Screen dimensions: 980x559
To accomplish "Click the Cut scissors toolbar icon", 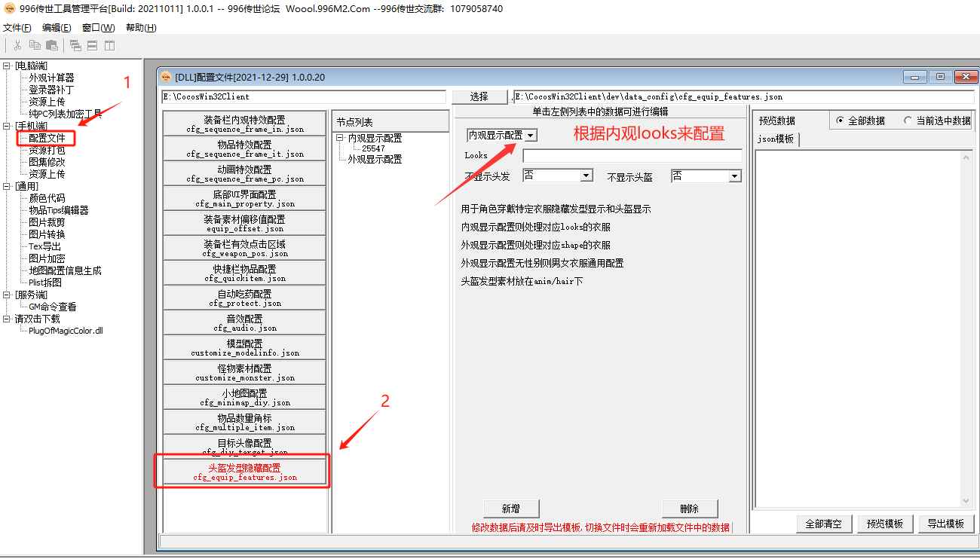I will click(x=17, y=45).
